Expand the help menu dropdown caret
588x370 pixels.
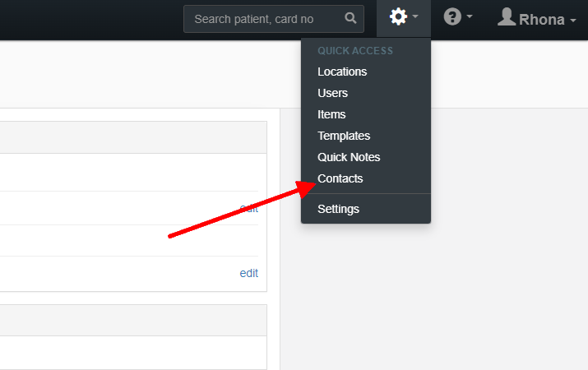point(470,16)
